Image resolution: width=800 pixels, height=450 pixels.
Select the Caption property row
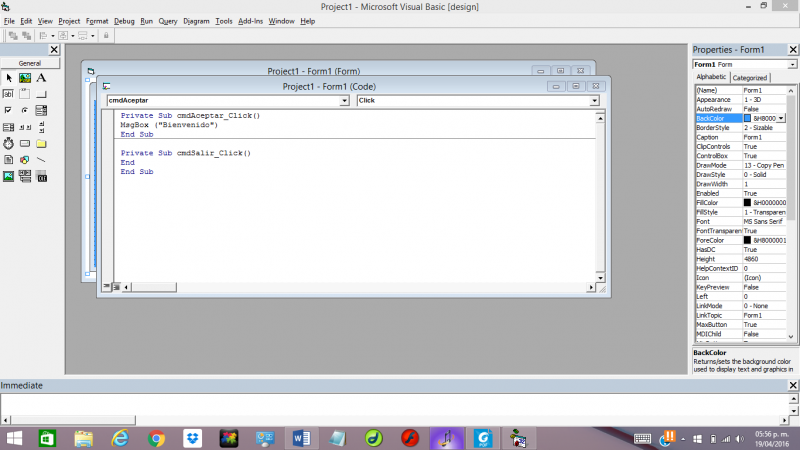coord(740,137)
